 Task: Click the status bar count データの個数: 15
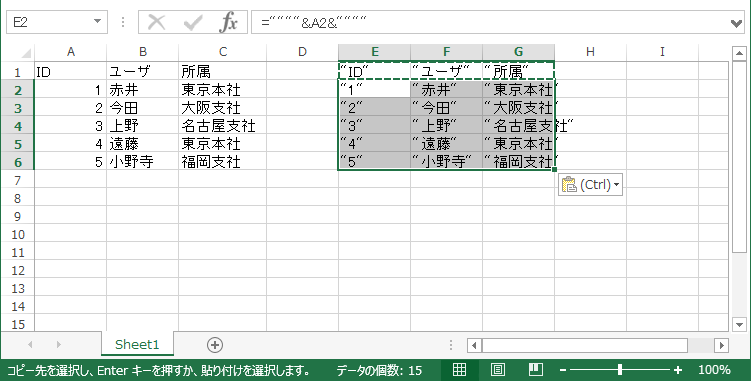pos(379,370)
